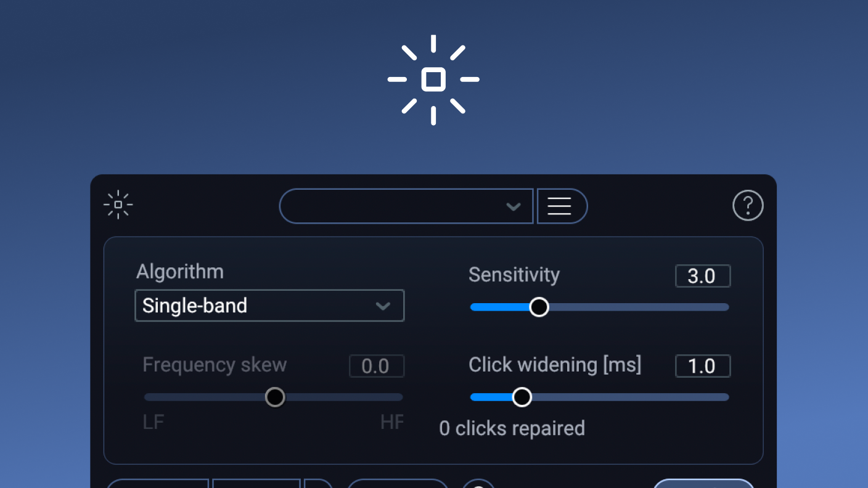Click the Frequency skew slider handle

pyautogui.click(x=275, y=397)
